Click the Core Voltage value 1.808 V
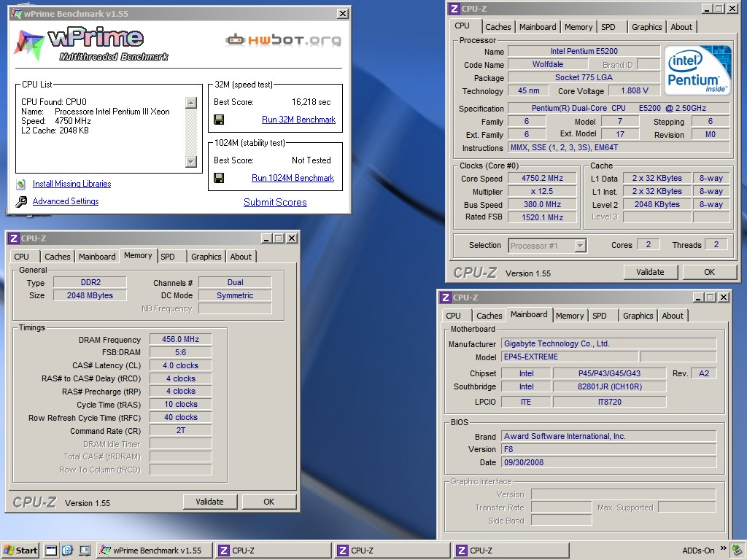Image resolution: width=747 pixels, height=560 pixels. pos(635,90)
